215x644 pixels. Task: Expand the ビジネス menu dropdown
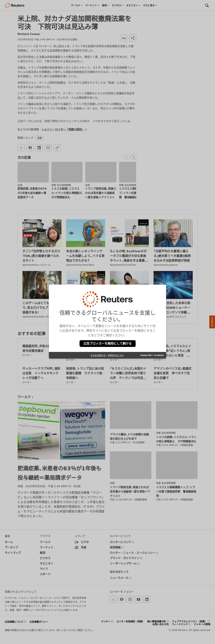tap(118, 5)
